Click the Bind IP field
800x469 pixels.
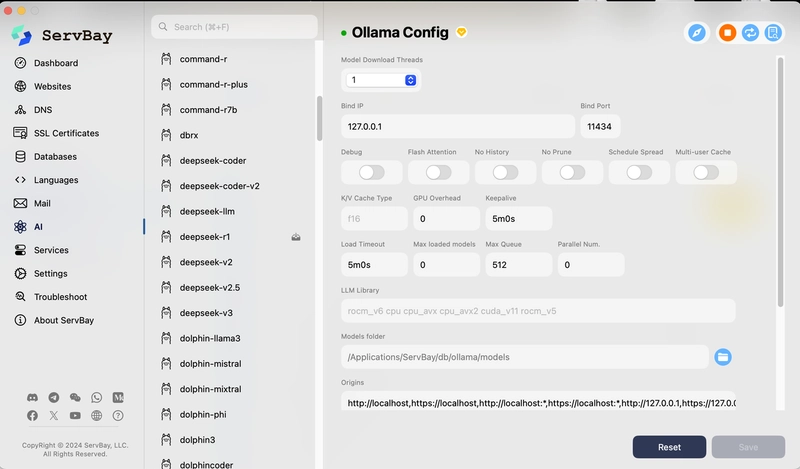[458, 127]
